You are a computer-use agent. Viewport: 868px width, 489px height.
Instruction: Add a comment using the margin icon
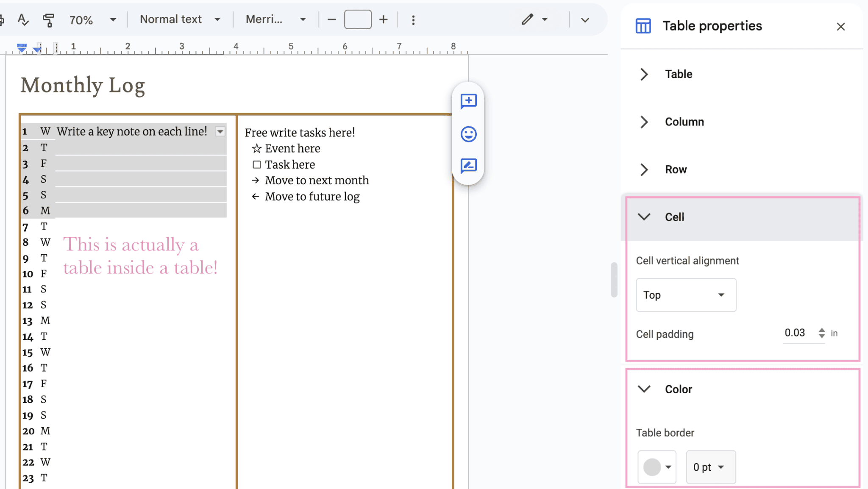[x=468, y=101]
